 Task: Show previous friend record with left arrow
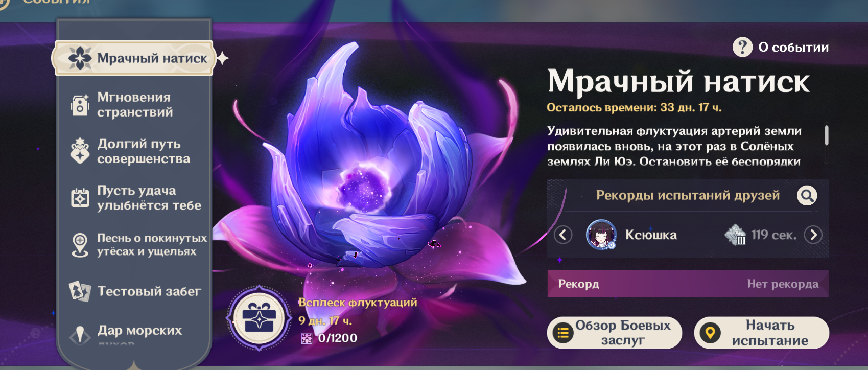coord(563,235)
